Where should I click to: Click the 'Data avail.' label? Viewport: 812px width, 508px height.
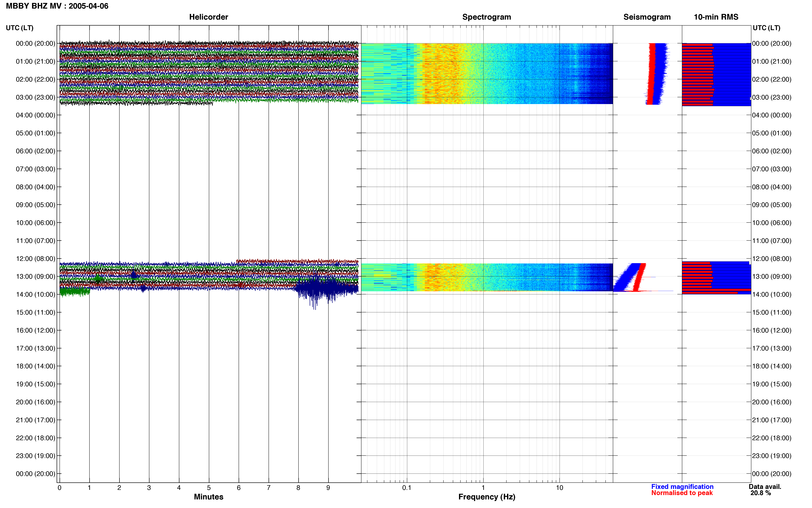click(765, 486)
